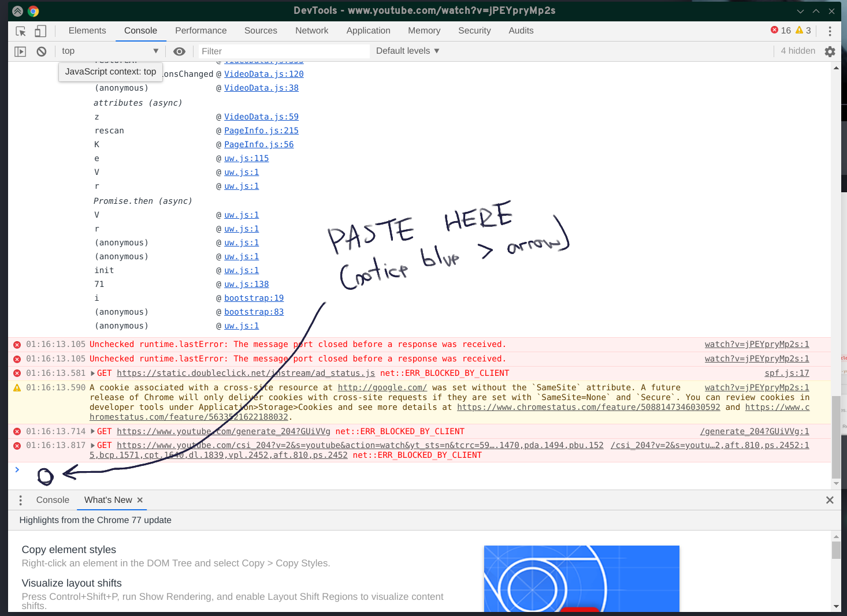Click the What's New scrollbar down arrow
Image resolution: width=847 pixels, height=616 pixels.
pos(836,607)
